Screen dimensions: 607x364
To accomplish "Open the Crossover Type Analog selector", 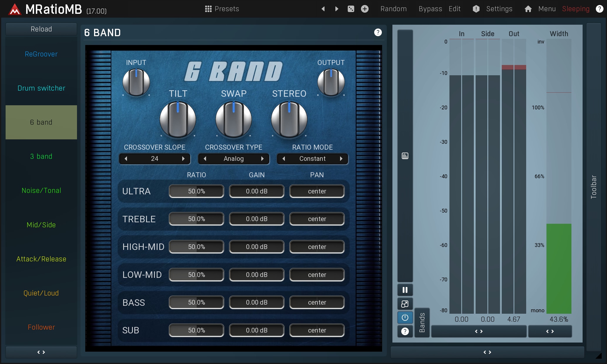I will pyautogui.click(x=233, y=159).
